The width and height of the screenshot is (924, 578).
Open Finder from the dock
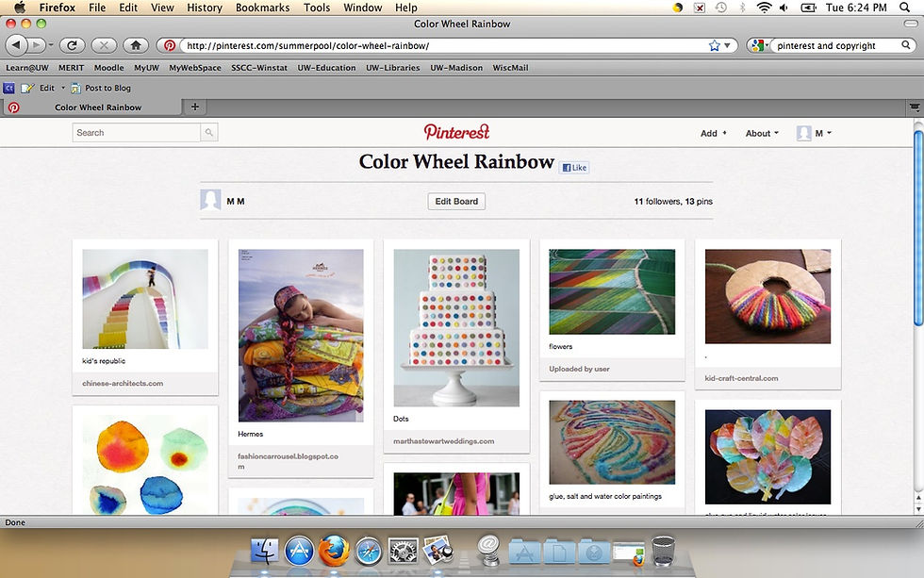click(265, 552)
